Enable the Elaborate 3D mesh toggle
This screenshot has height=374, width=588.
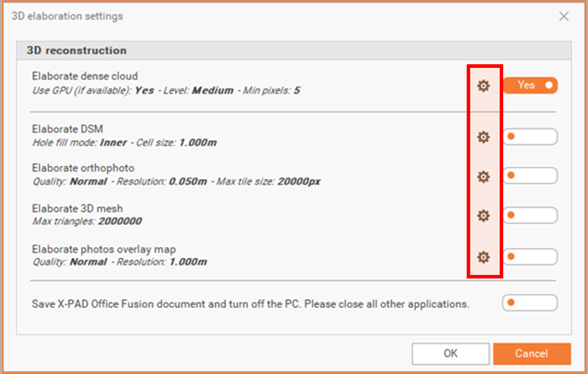[530, 215]
